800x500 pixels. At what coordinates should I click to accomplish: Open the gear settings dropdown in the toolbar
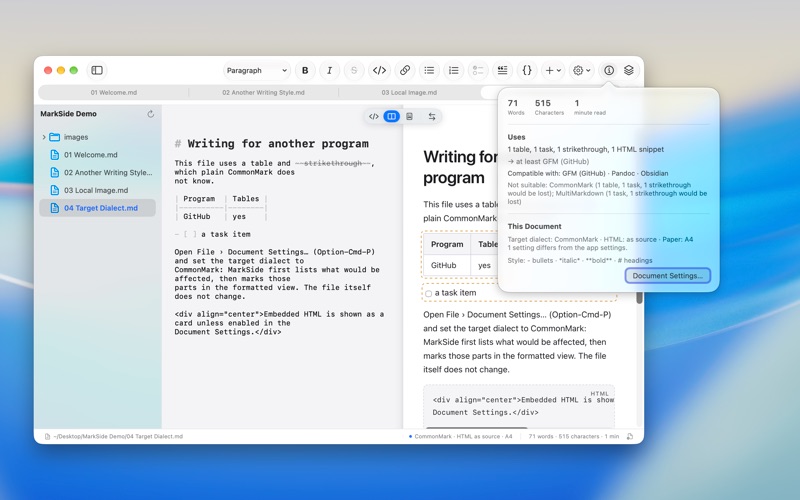pyautogui.click(x=582, y=70)
